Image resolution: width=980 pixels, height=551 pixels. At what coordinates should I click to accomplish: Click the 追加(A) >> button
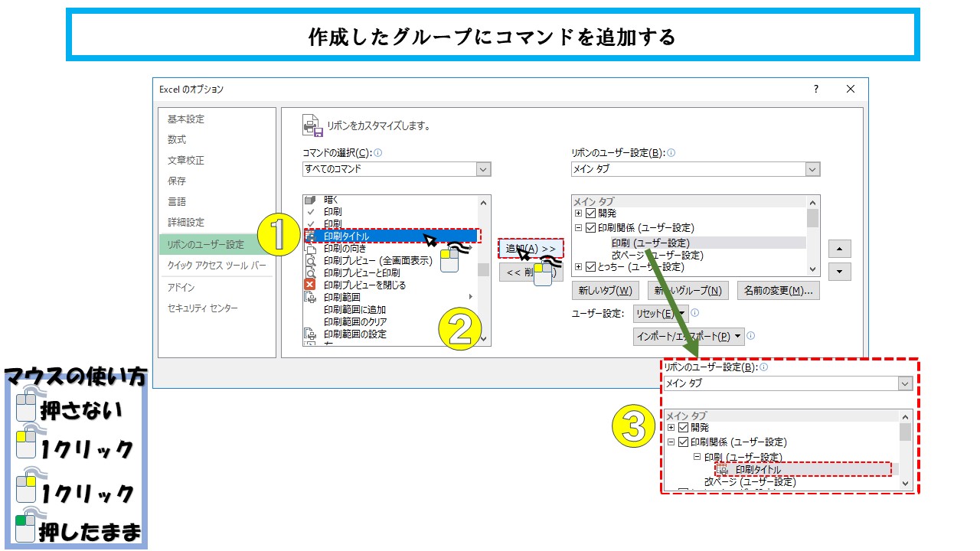pos(531,249)
